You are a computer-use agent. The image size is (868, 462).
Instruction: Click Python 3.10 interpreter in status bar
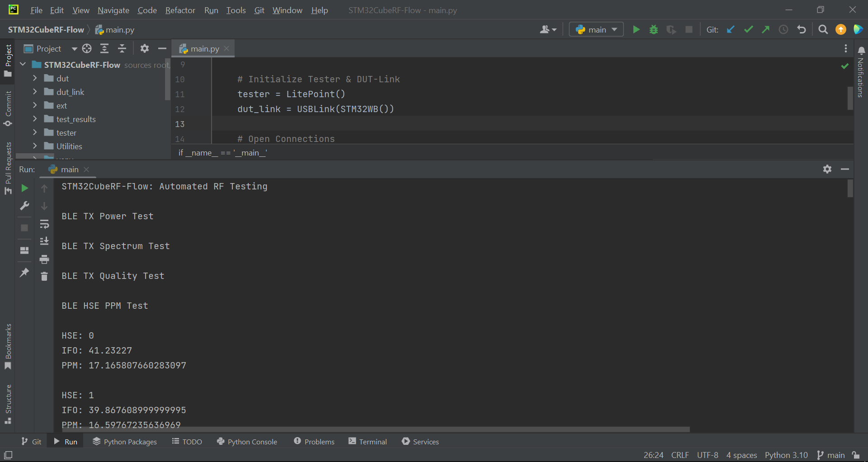786,455
